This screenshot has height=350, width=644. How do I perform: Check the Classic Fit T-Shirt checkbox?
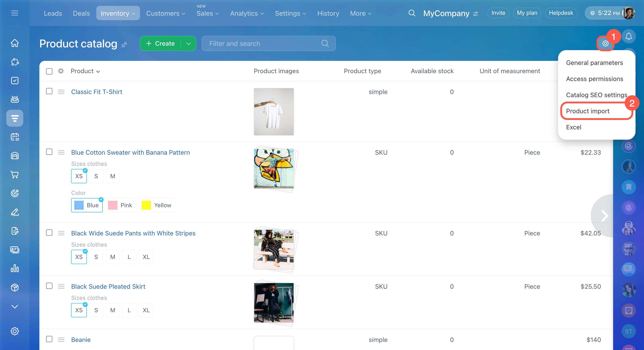49,91
